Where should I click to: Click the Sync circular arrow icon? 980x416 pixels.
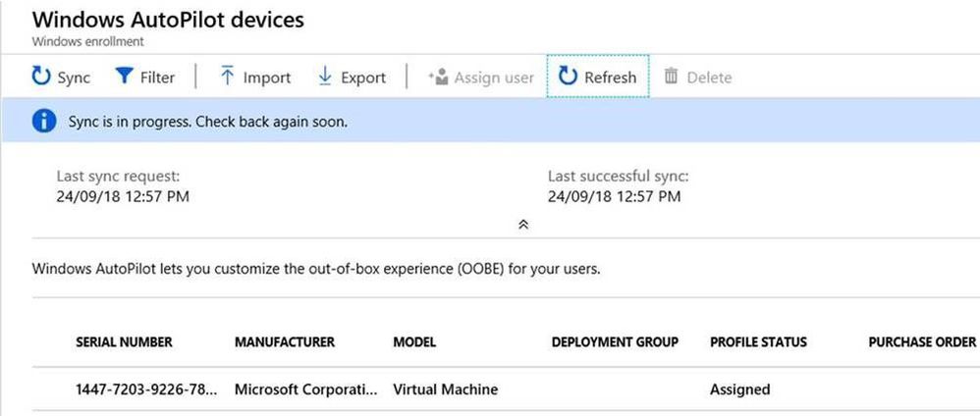pos(41,77)
